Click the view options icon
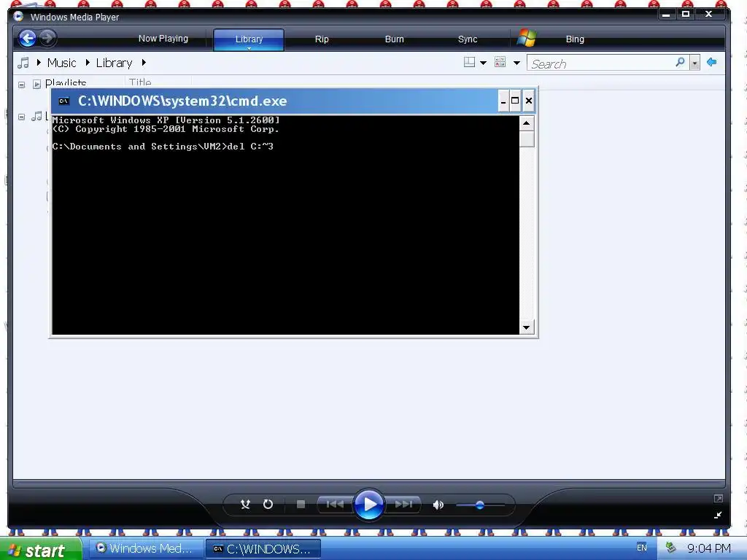The image size is (747, 560). pyautogui.click(x=500, y=62)
